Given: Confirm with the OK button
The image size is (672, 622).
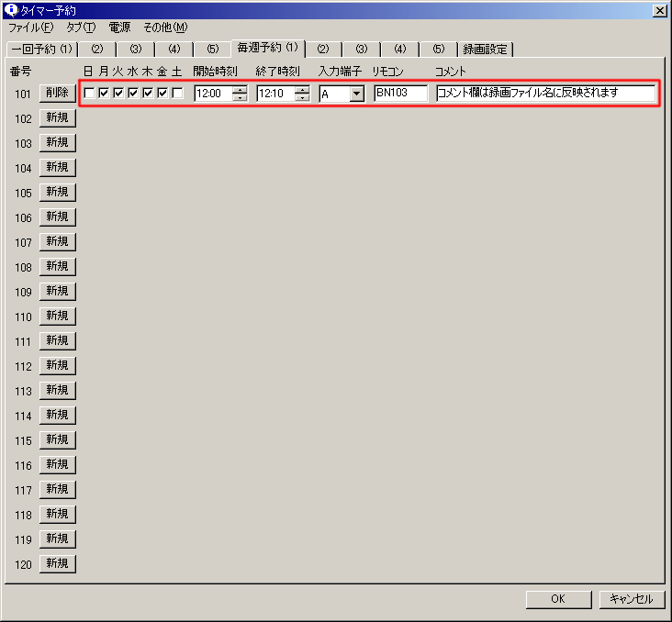Looking at the screenshot, I should tap(558, 599).
